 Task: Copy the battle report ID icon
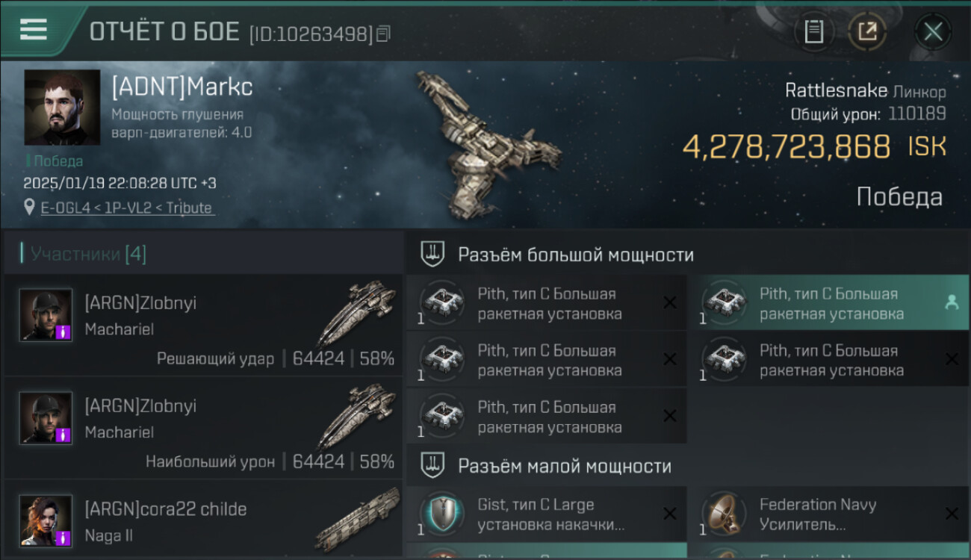383,34
